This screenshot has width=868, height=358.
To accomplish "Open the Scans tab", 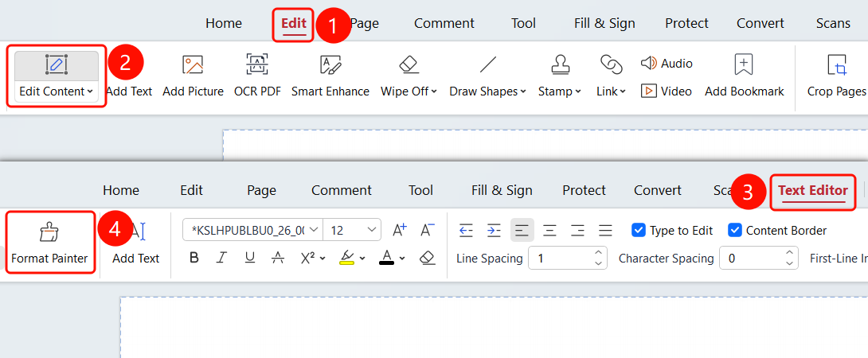I will coord(833,23).
